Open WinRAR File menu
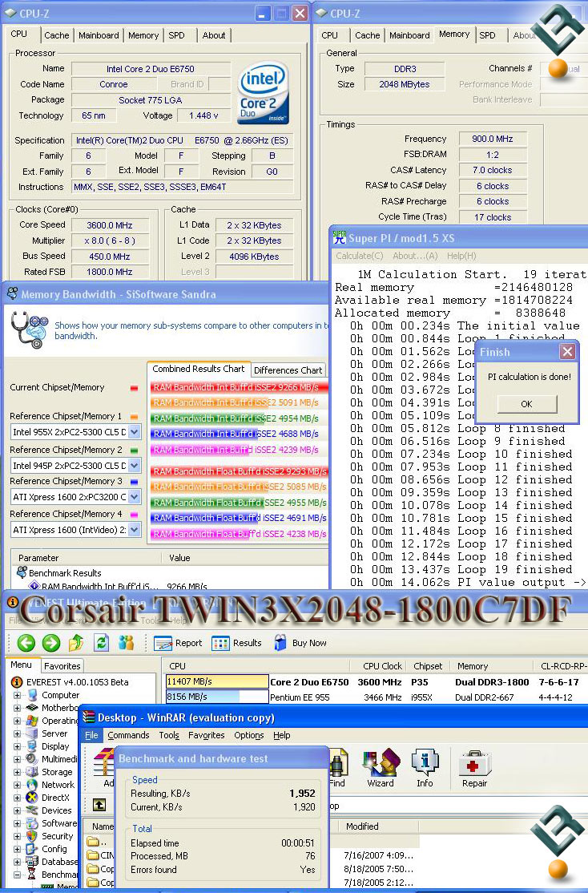The width and height of the screenshot is (588, 893). 91,735
